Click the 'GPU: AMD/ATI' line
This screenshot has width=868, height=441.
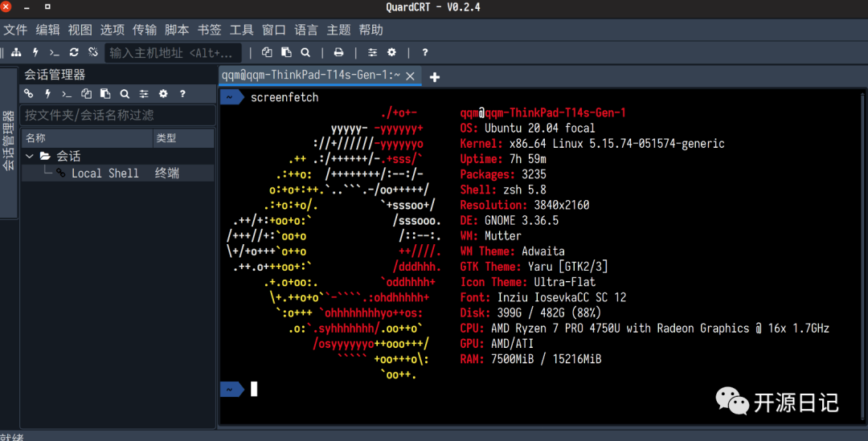[497, 344]
